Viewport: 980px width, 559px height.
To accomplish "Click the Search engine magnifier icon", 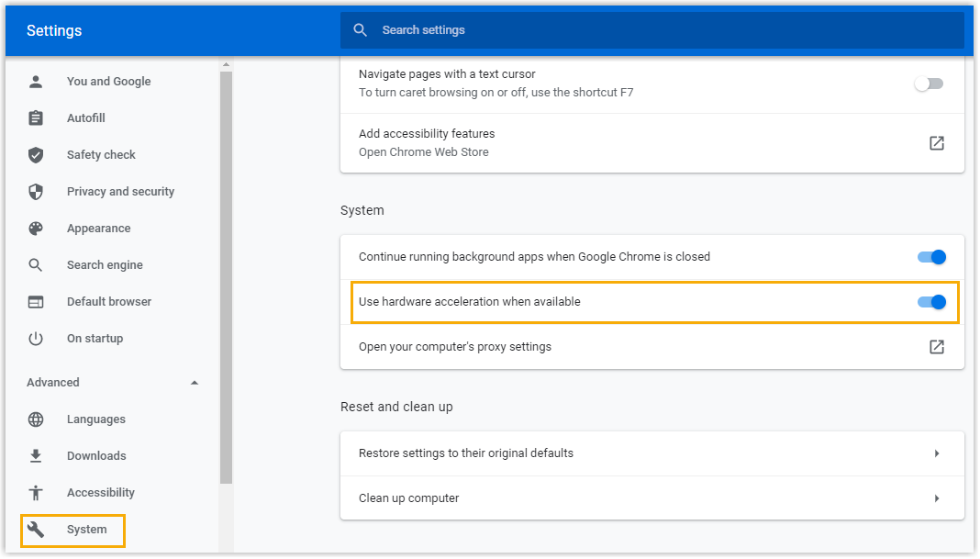I will click(x=36, y=265).
